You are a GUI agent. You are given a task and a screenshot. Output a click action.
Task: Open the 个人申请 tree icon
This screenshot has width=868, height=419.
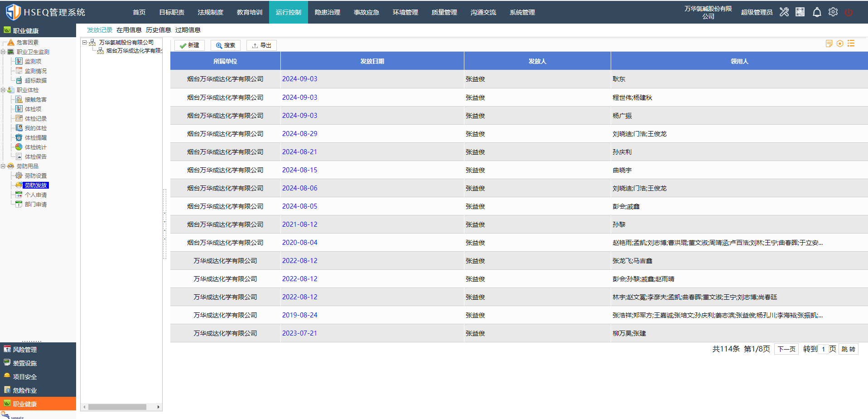[19, 195]
